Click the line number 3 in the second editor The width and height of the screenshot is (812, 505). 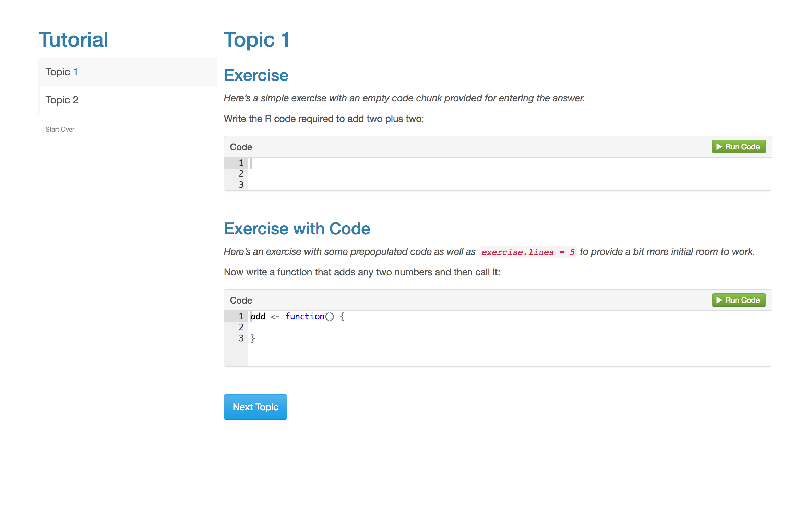241,338
